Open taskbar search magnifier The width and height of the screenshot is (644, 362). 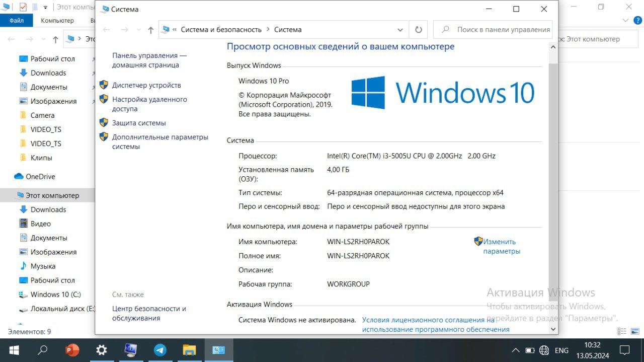pos(42,350)
